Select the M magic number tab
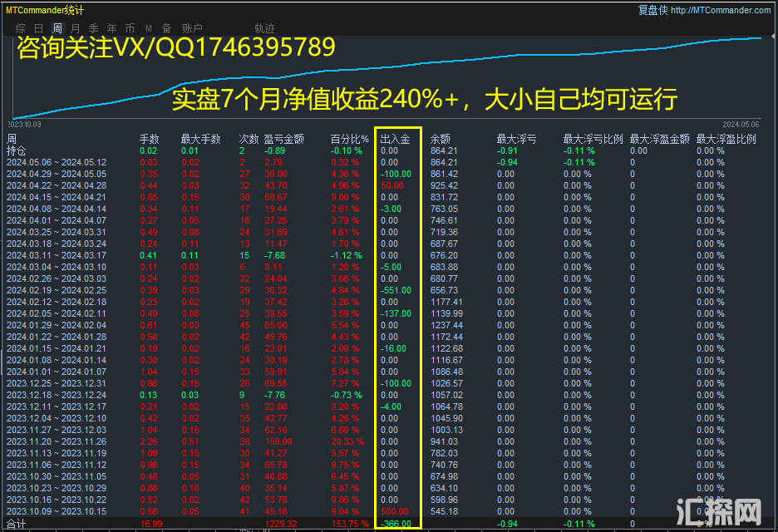778x532 pixels. click(148, 27)
